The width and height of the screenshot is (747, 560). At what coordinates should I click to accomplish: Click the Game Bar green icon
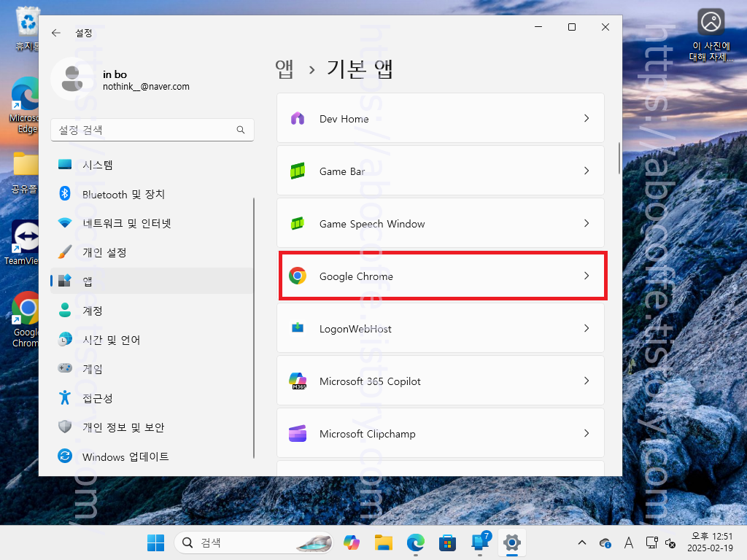[298, 171]
